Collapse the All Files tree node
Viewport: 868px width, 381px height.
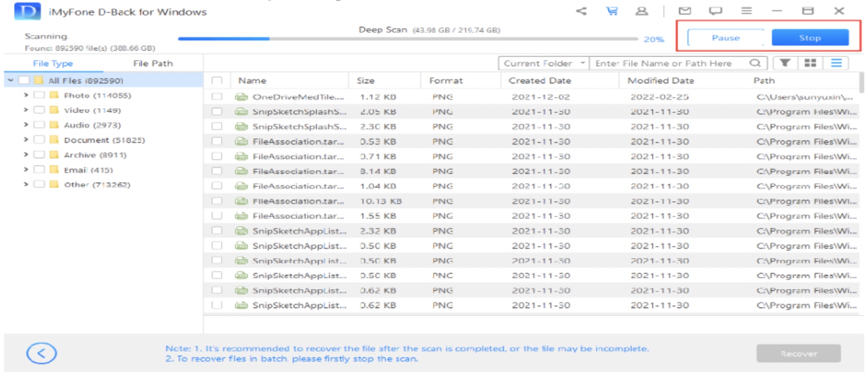click(x=11, y=80)
